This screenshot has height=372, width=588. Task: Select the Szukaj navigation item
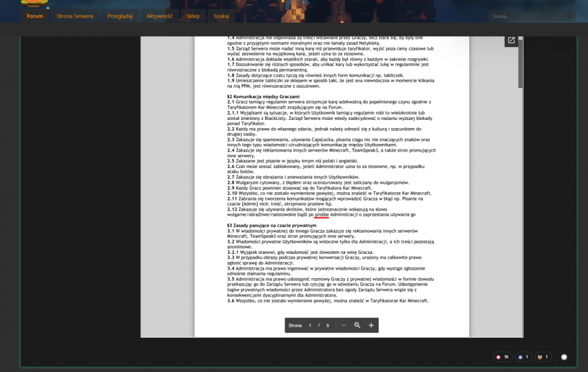click(221, 16)
